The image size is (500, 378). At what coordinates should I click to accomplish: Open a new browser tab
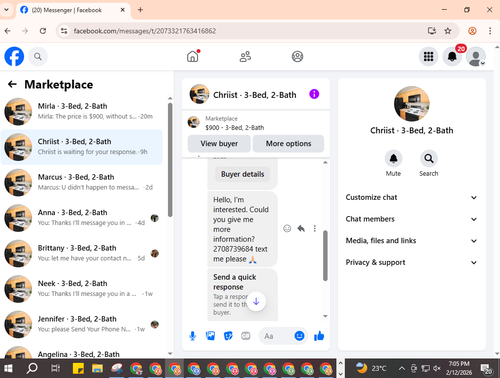coord(140,10)
